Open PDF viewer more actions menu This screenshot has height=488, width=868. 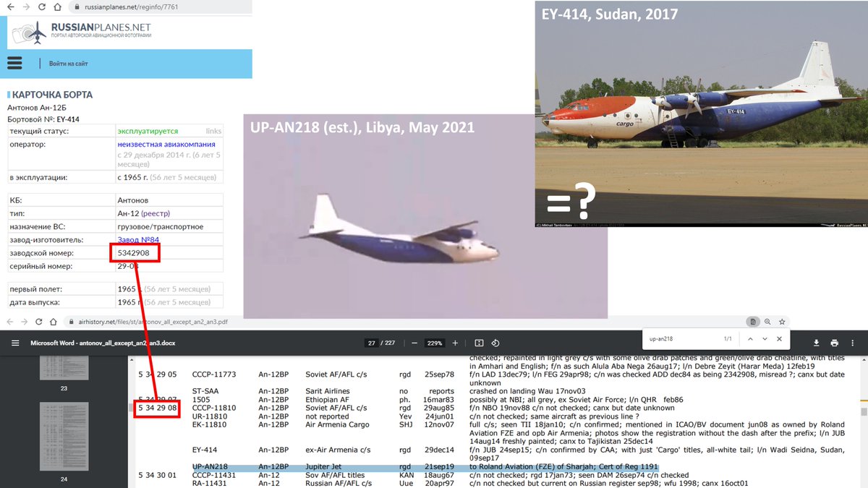click(851, 343)
